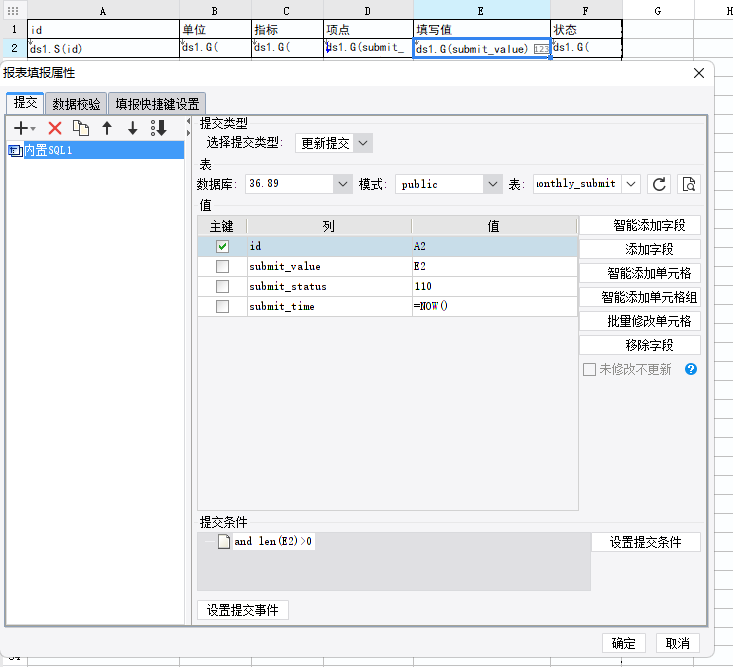Expand the 数据库 dropdown
733x667 pixels.
(342, 184)
